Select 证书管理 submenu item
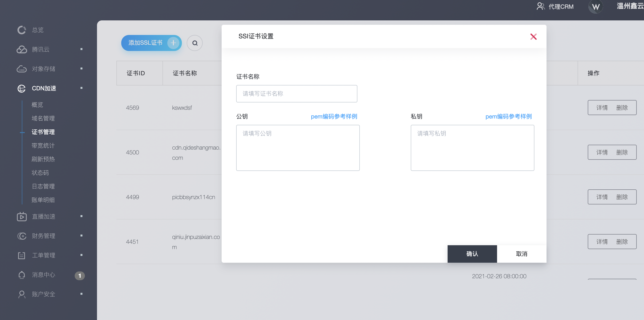Viewport: 644px width, 320px height. point(43,132)
